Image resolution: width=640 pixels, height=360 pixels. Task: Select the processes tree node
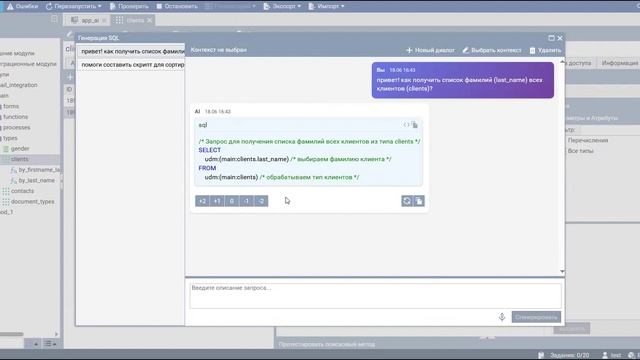(16, 127)
